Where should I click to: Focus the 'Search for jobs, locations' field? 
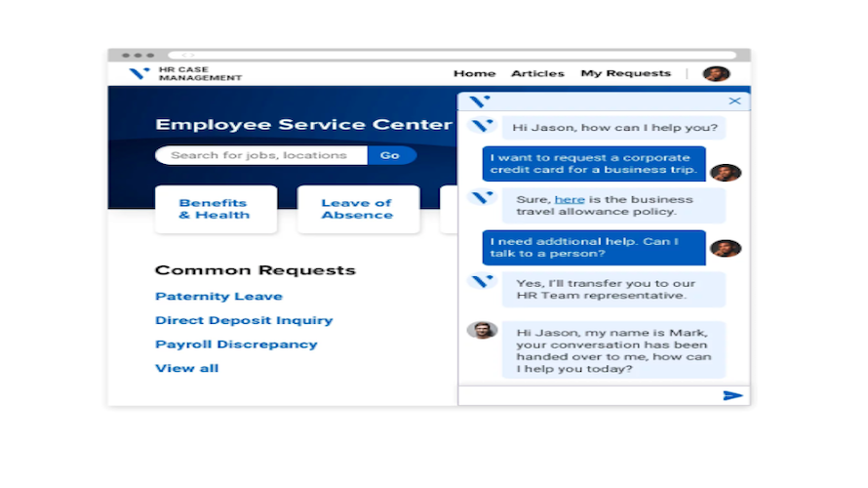click(261, 155)
